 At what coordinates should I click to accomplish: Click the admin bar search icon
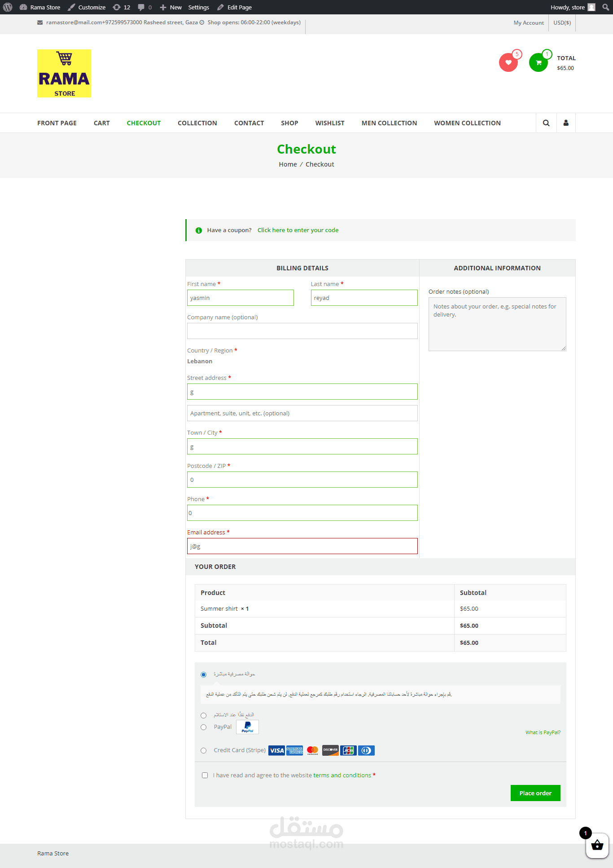tap(605, 7)
